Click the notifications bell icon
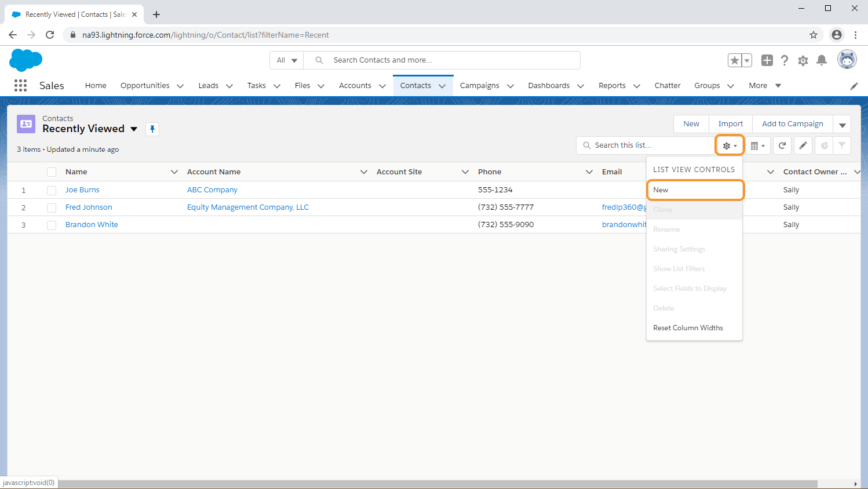The width and height of the screenshot is (868, 489). pos(821,60)
